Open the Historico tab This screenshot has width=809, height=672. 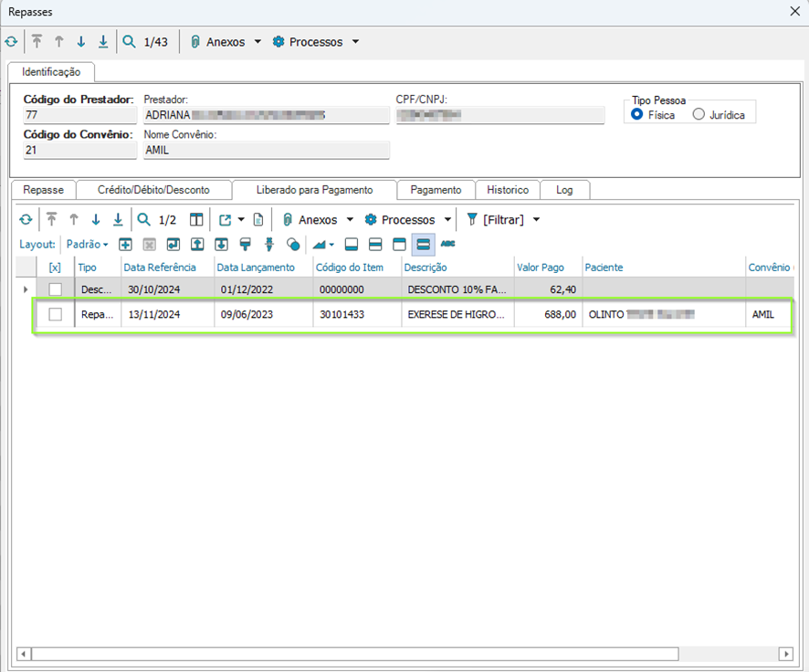pyautogui.click(x=508, y=190)
